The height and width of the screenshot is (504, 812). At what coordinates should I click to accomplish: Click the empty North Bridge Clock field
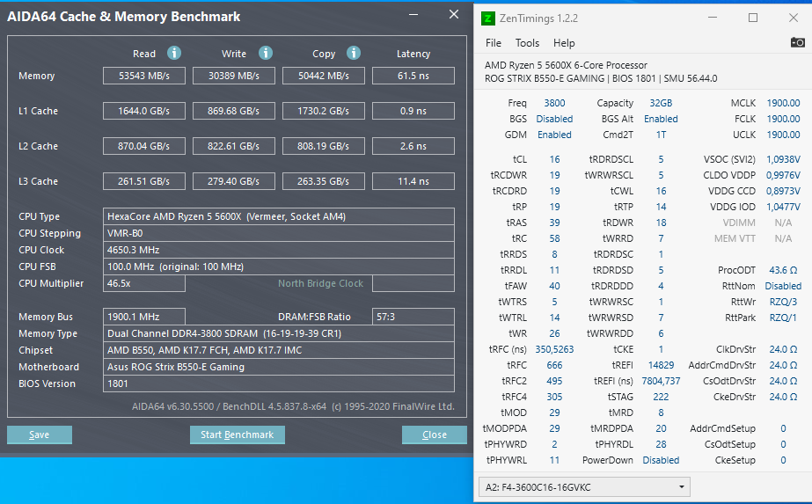(413, 283)
